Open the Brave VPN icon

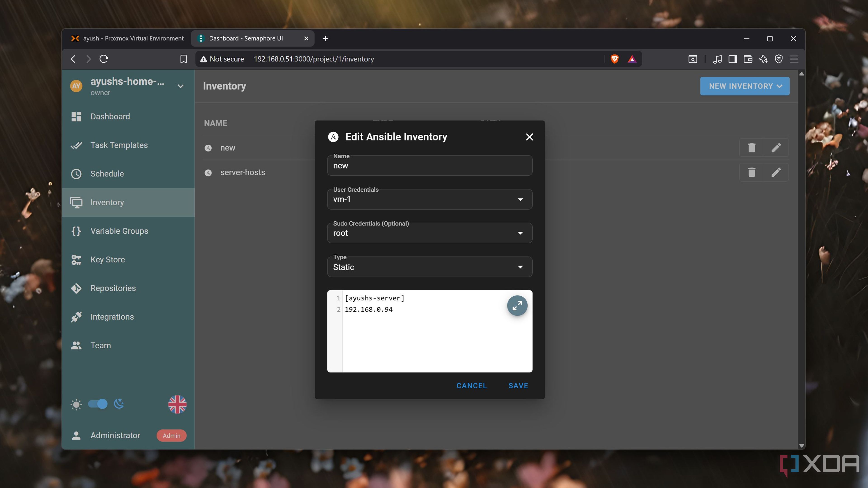click(779, 59)
